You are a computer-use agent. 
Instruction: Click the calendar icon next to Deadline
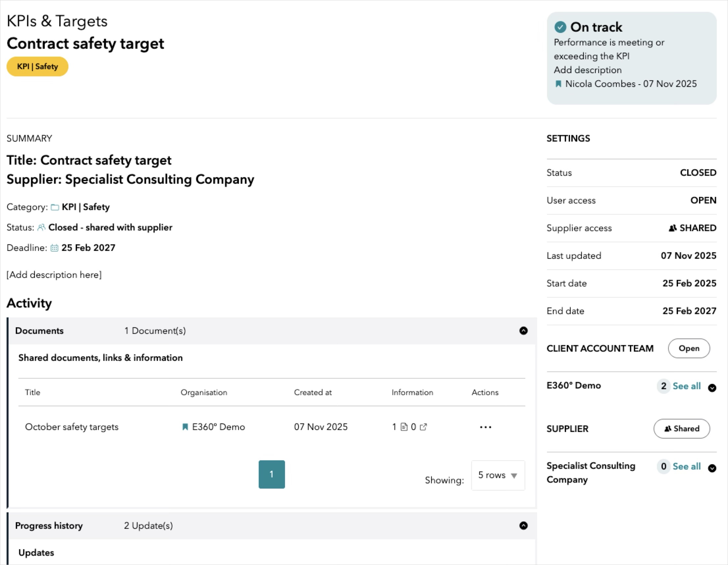tap(54, 248)
